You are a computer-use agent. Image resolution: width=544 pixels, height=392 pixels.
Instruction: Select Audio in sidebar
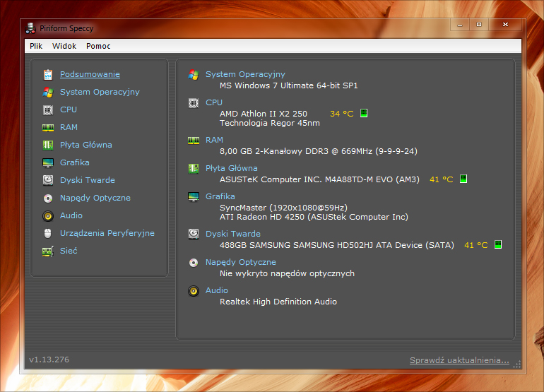click(x=71, y=215)
